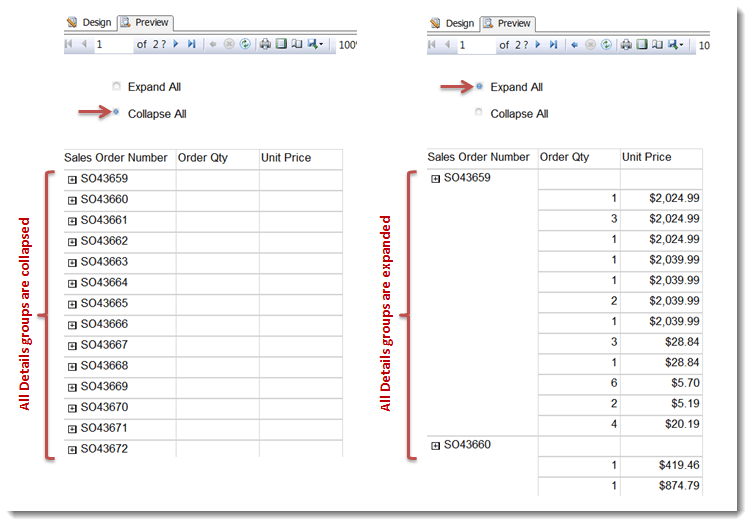The image size is (752, 526).
Task: Select Collapse All radio button in right report
Action: coord(479,113)
